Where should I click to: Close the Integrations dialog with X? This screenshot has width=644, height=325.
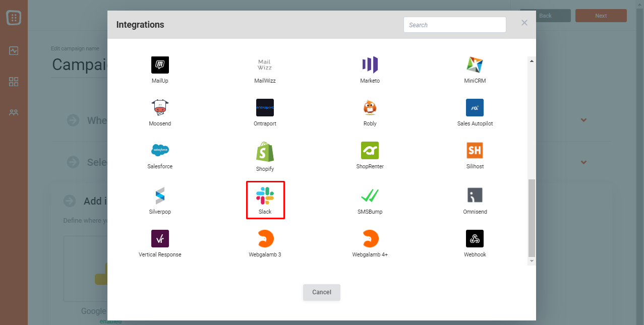tap(524, 23)
